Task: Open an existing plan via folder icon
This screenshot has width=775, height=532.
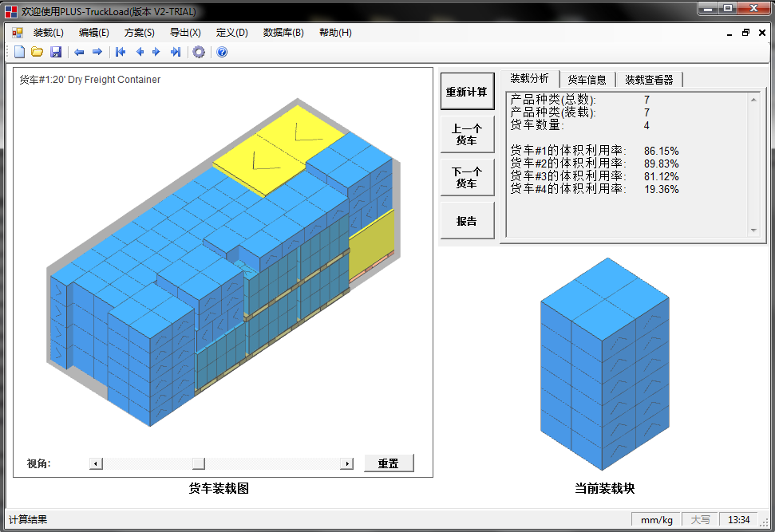Action: click(38, 51)
